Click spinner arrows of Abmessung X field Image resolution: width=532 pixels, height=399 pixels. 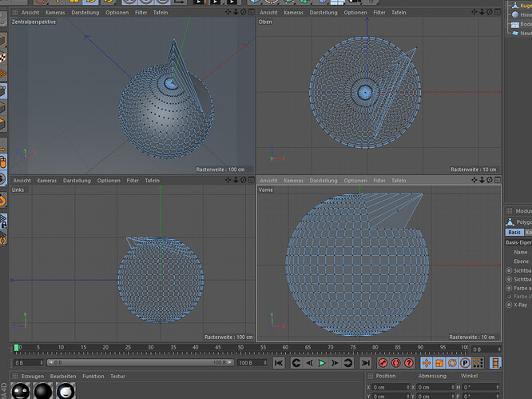pos(453,387)
